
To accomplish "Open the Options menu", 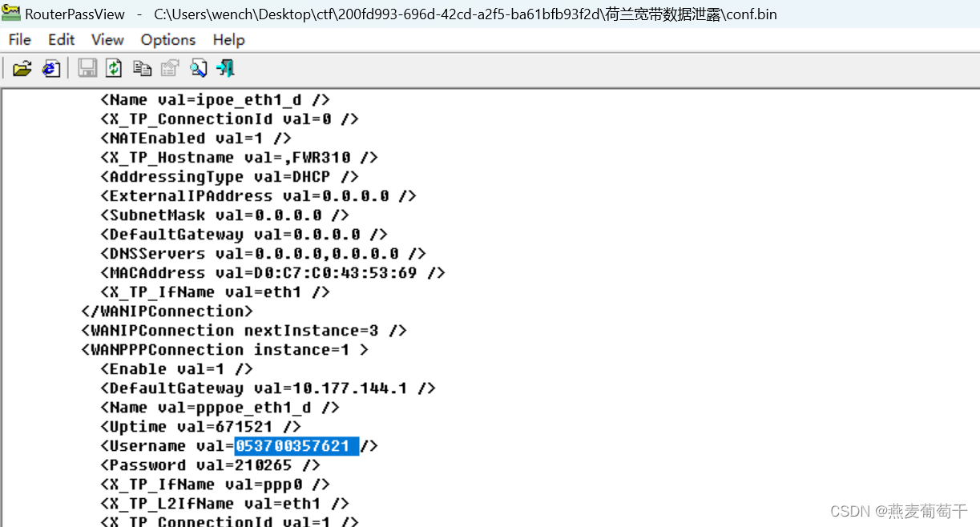I will 167,39.
